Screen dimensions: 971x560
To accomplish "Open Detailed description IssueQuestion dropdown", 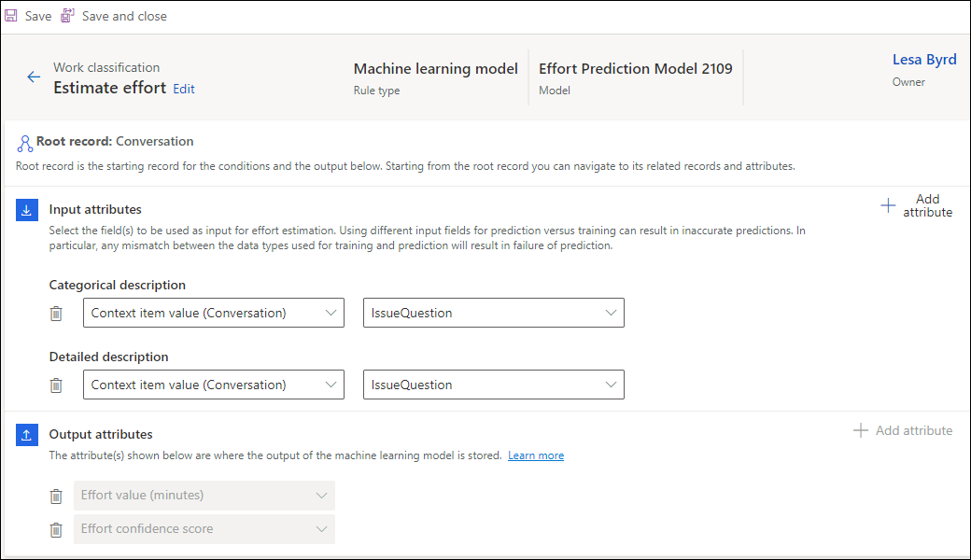I will 494,385.
